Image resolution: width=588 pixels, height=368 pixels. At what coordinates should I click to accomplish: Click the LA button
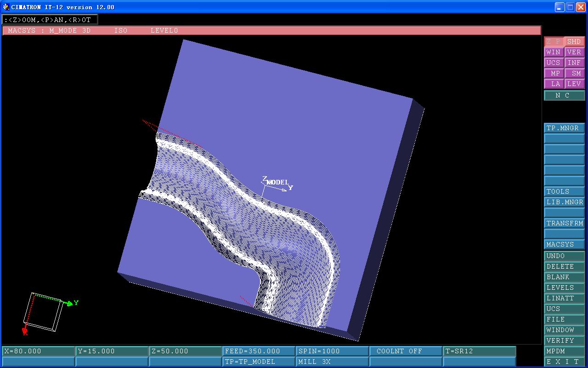point(554,84)
